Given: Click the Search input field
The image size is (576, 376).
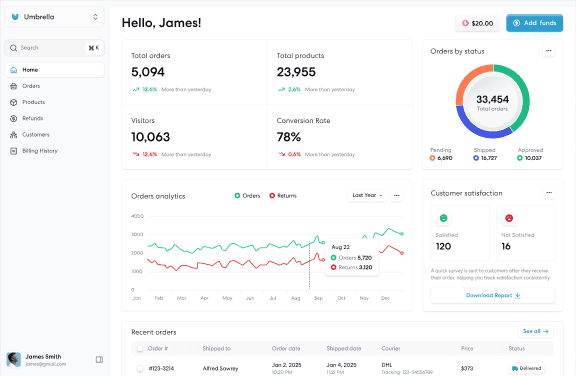Looking at the screenshot, I should [54, 48].
